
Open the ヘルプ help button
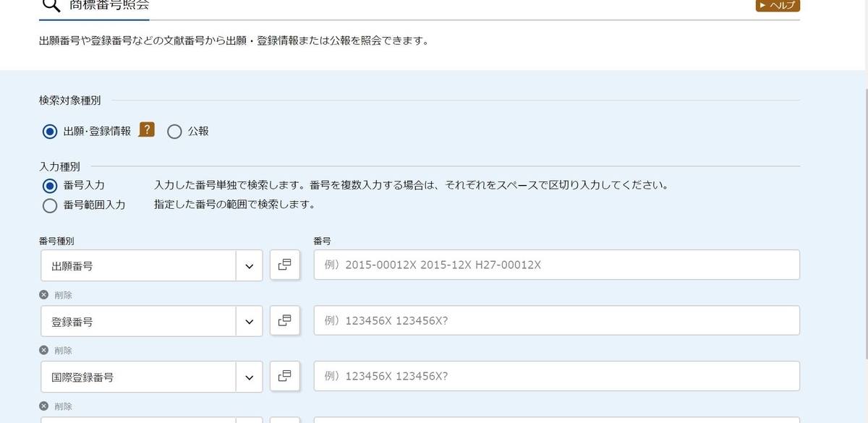tap(778, 6)
